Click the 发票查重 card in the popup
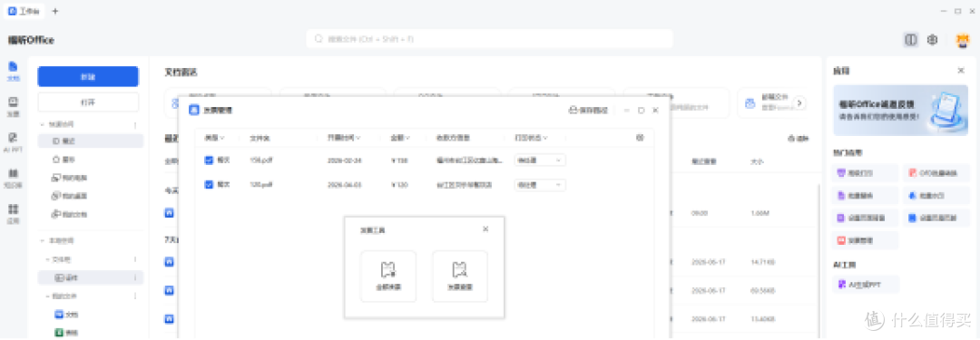The image size is (980, 340). click(460, 277)
